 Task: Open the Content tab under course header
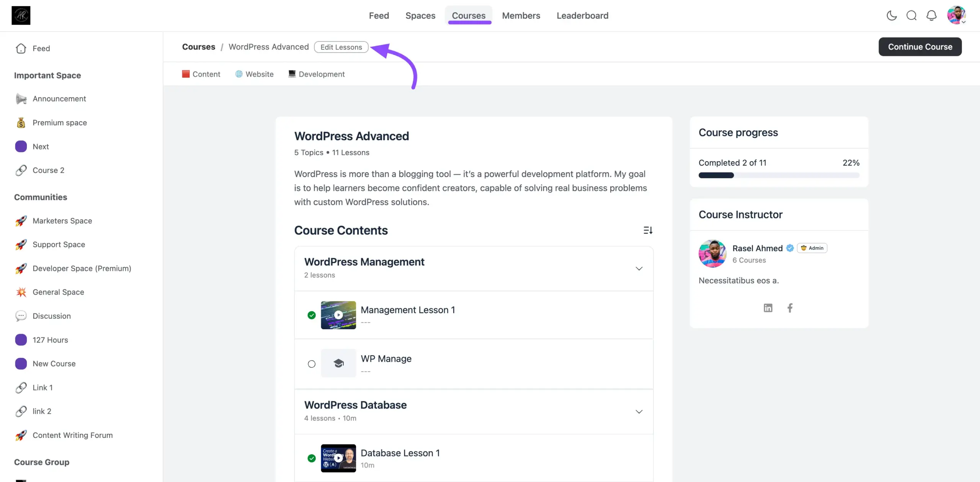coord(201,74)
